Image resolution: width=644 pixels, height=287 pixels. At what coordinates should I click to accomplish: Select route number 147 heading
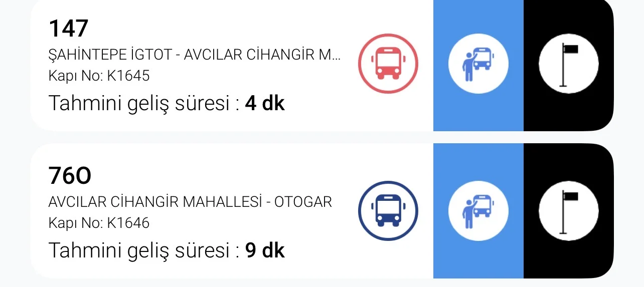[x=68, y=28]
